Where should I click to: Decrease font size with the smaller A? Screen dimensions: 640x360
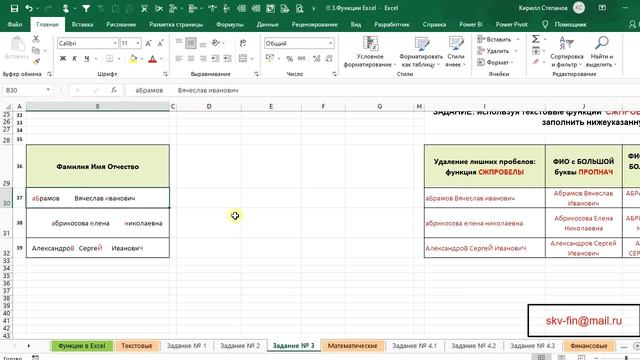coord(161,43)
